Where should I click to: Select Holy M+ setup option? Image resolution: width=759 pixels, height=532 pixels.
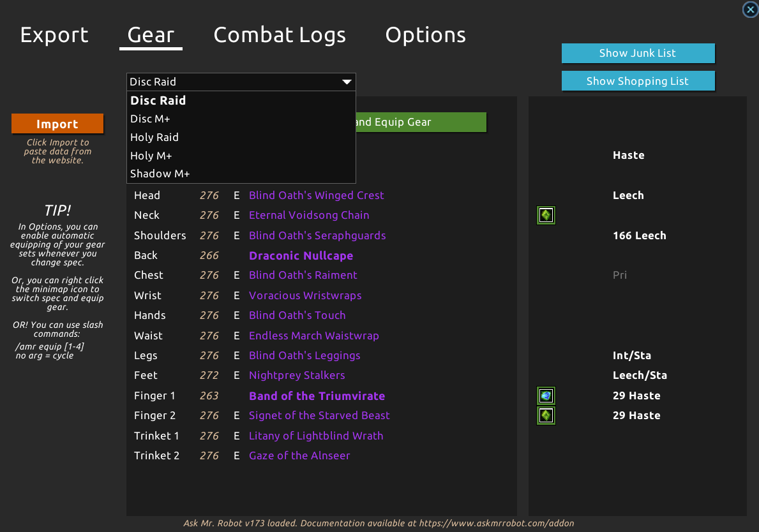(x=241, y=155)
